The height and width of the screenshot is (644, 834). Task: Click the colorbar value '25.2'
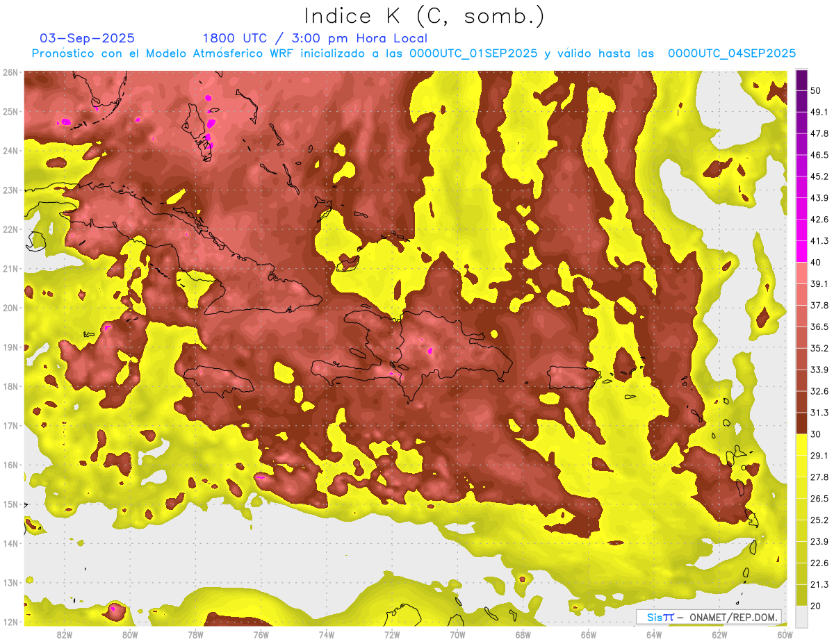[819, 520]
